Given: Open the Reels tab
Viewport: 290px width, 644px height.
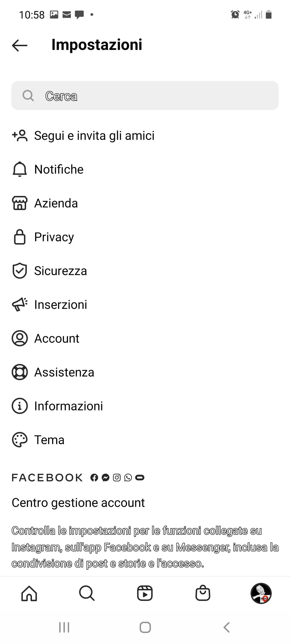Looking at the screenshot, I should (x=145, y=593).
